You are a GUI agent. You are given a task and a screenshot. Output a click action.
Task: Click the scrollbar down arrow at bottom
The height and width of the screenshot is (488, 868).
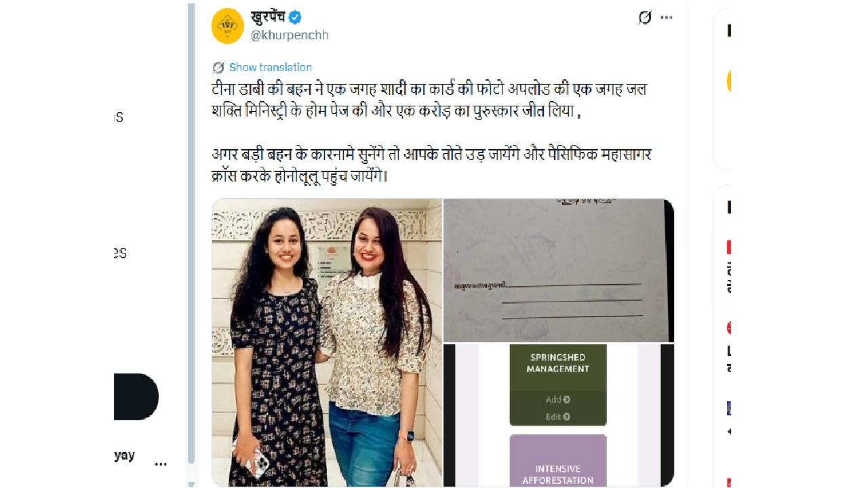tap(191, 483)
